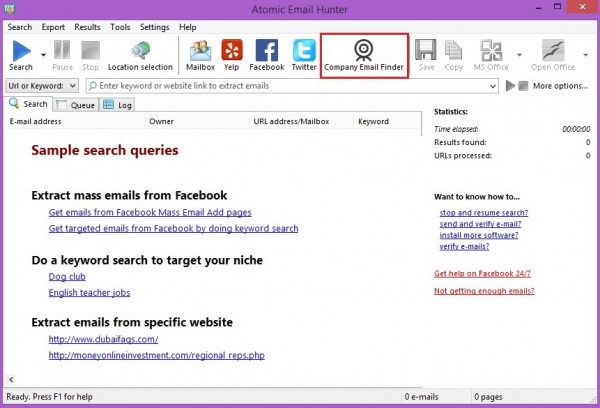This screenshot has width=600, height=408.
Task: Open the Results menu
Action: tap(87, 27)
